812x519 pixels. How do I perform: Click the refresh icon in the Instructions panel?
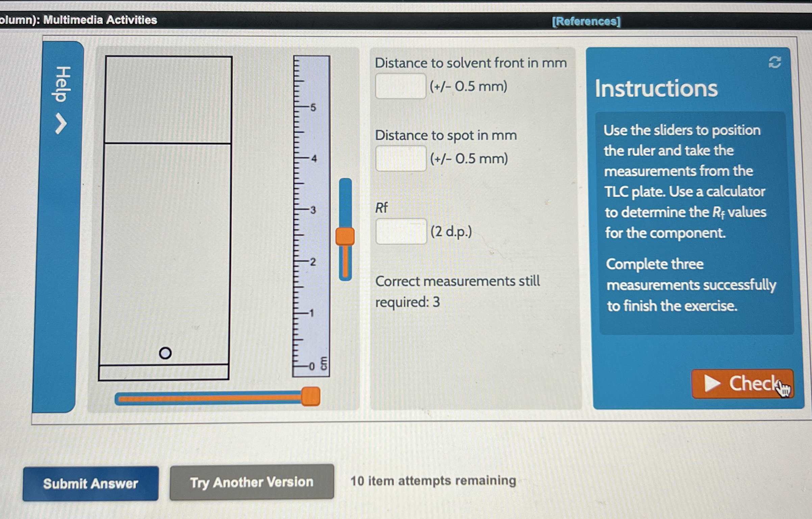click(x=775, y=62)
